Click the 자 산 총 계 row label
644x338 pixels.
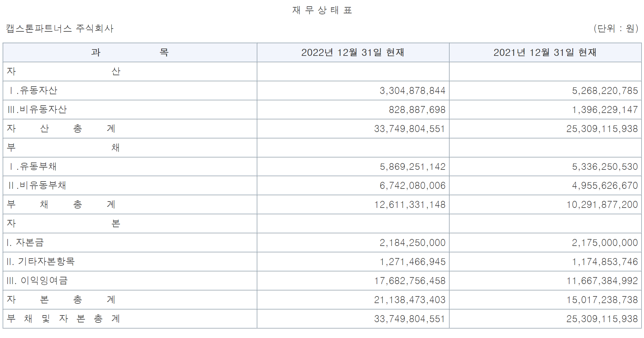tap(61, 129)
